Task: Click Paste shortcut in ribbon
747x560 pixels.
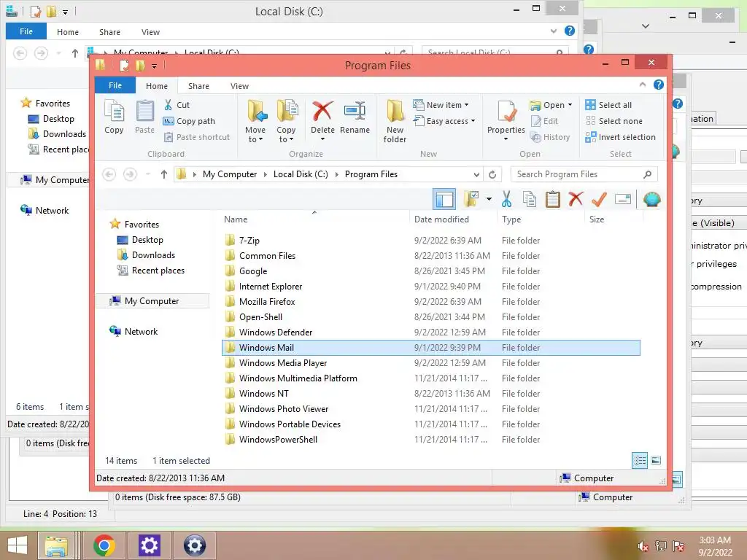Action: 197,137
